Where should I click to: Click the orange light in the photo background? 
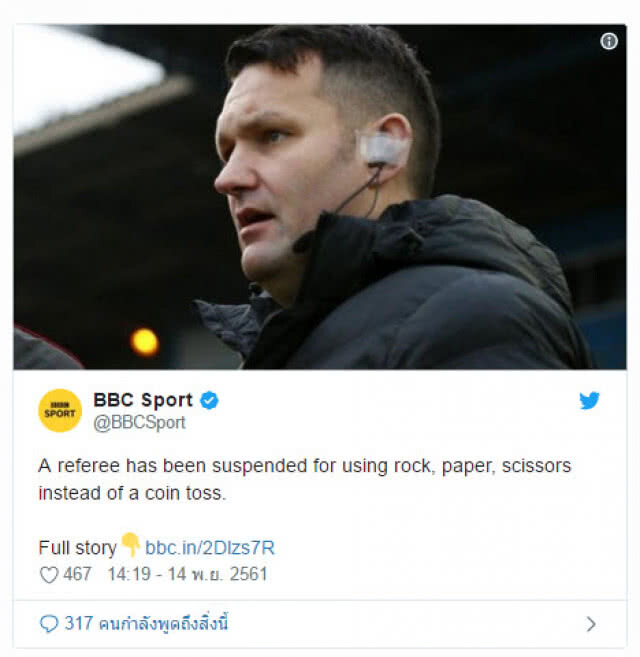click(145, 341)
